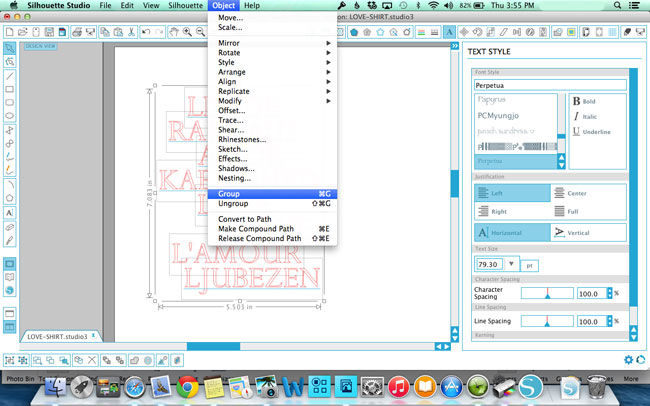Choose Group from the Object menu

pos(273,194)
